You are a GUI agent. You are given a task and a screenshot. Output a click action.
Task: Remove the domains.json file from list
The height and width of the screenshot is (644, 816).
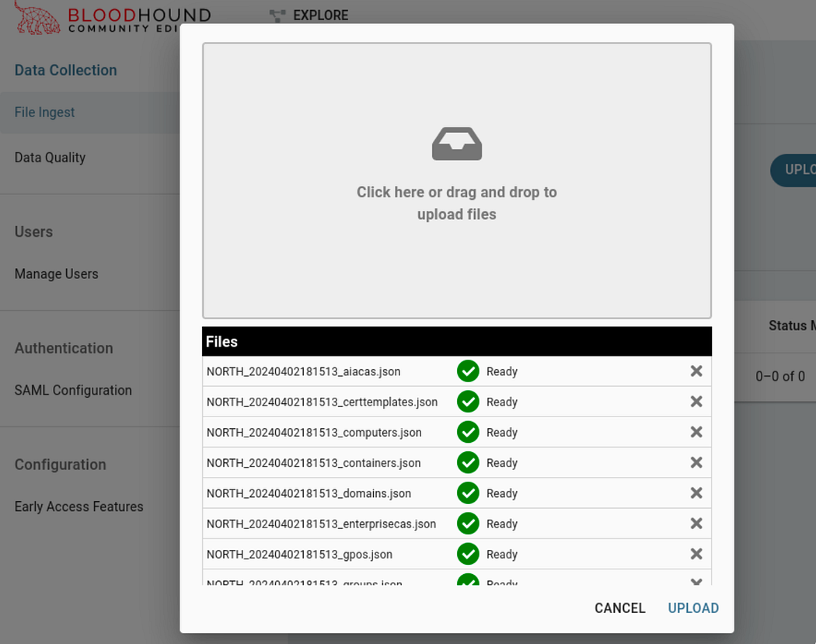[x=696, y=493]
